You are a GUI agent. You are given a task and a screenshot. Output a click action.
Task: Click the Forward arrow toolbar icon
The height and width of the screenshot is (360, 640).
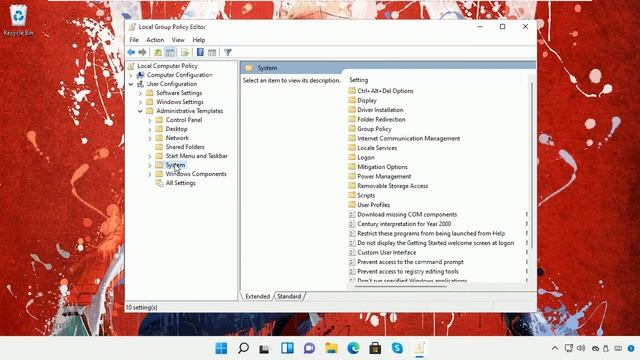tap(142, 52)
